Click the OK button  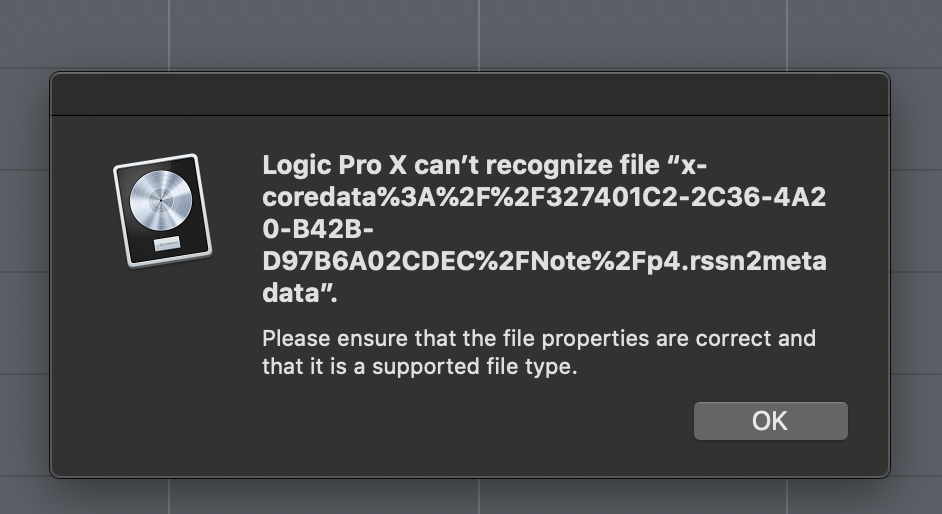pyautogui.click(x=770, y=421)
